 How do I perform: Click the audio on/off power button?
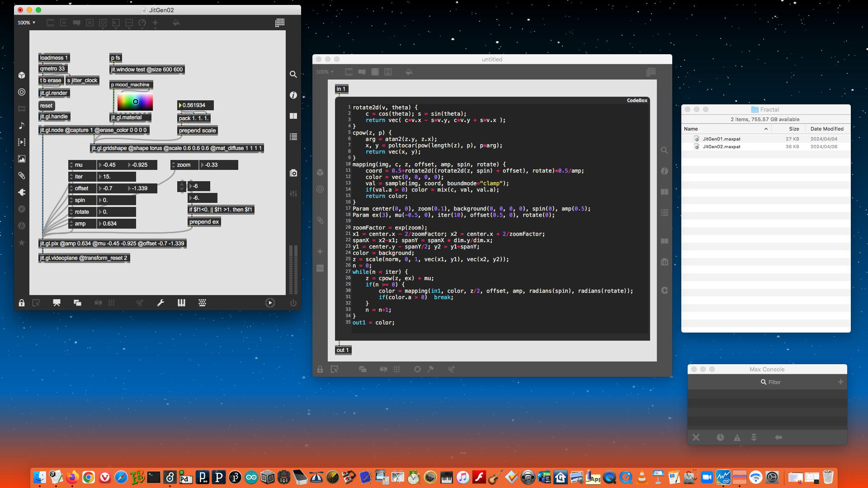[x=293, y=303]
